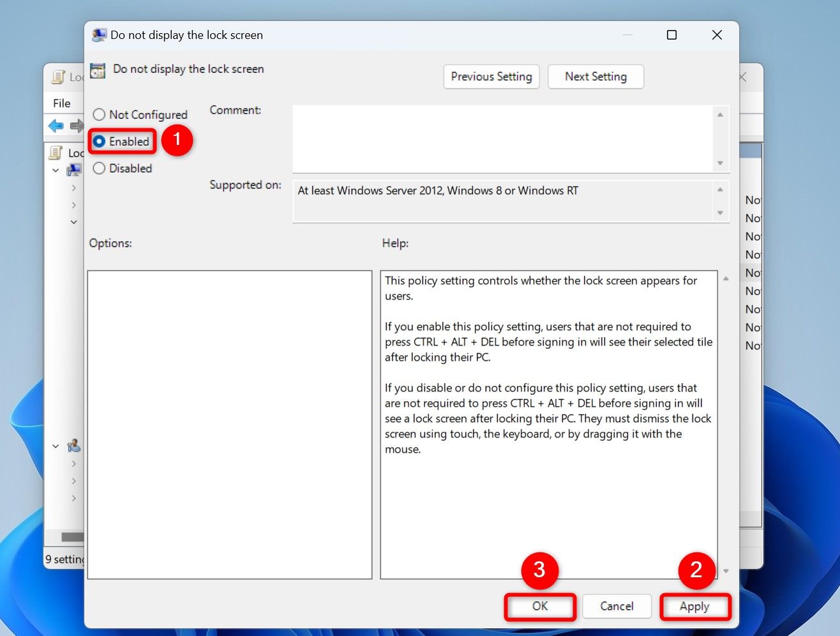Viewport: 840px width, 636px height.
Task: Click the policy setting icon beside the heading
Action: click(98, 70)
